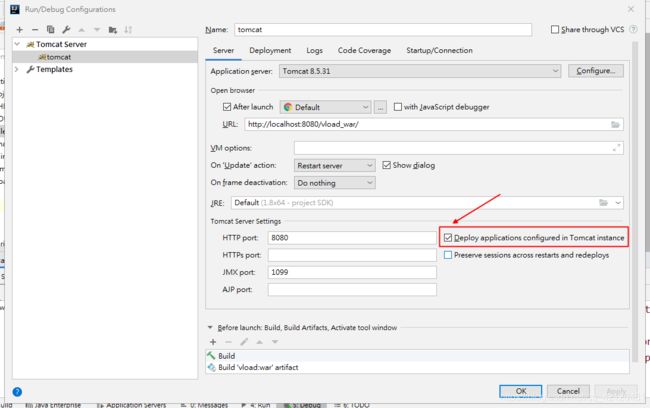Click Cancel button

pyautogui.click(x=568, y=391)
